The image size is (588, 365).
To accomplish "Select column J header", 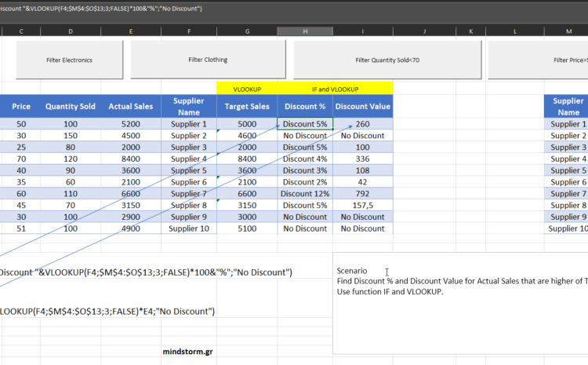I will point(424,31).
